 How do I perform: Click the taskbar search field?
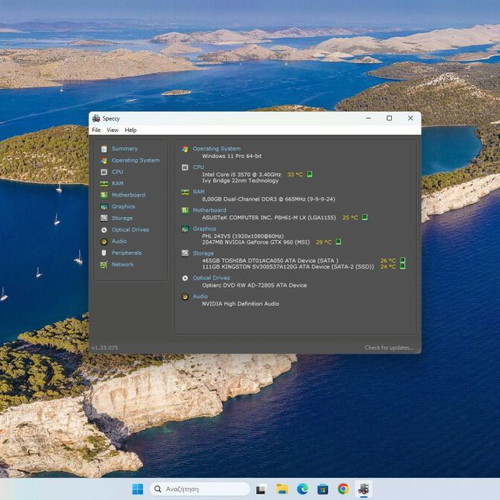tap(200, 489)
